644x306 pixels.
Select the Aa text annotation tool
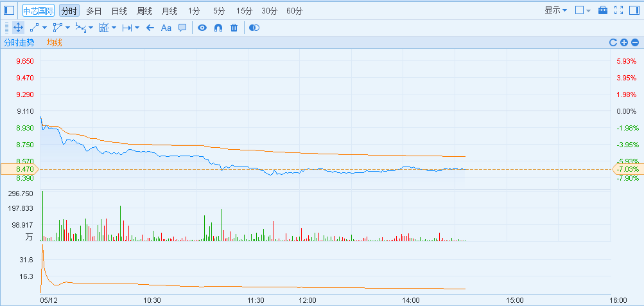click(x=166, y=28)
